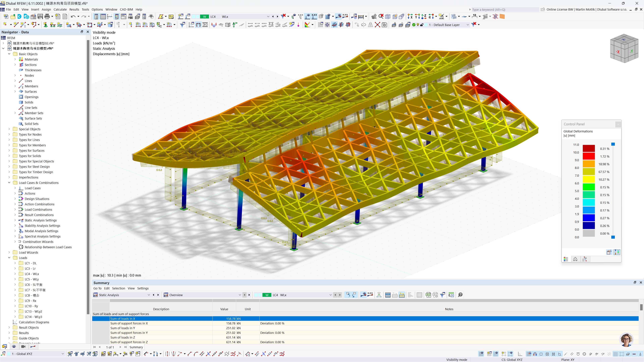Open the Help question mark icon in Summary panel
The width and height of the screenshot is (644, 362).
pos(460,295)
